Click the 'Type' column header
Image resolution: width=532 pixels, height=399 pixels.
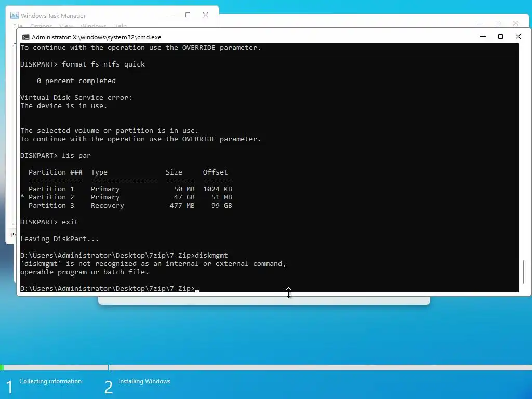tap(99, 172)
